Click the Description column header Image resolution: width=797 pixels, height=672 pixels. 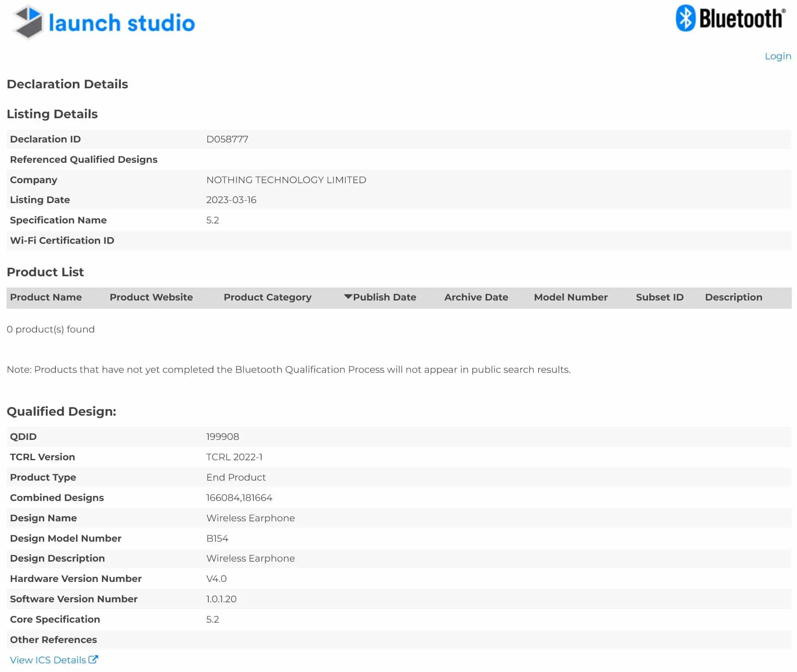tap(733, 297)
